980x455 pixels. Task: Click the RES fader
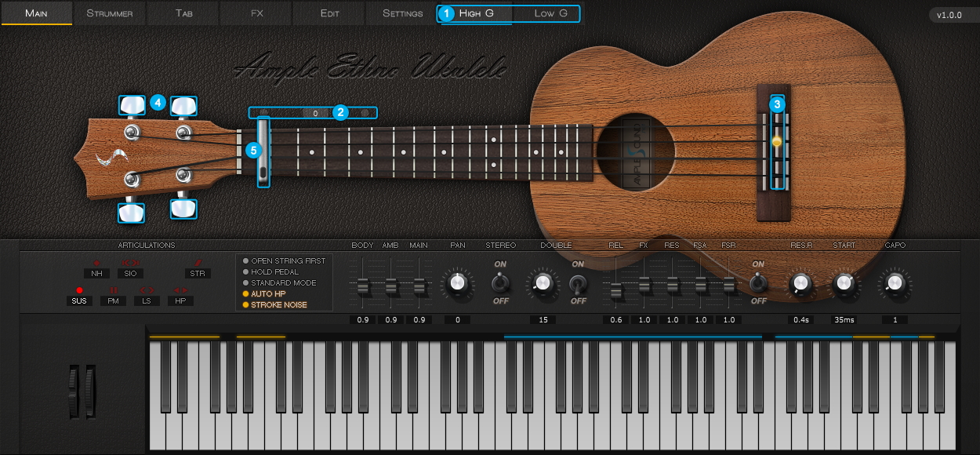pyautogui.click(x=673, y=284)
